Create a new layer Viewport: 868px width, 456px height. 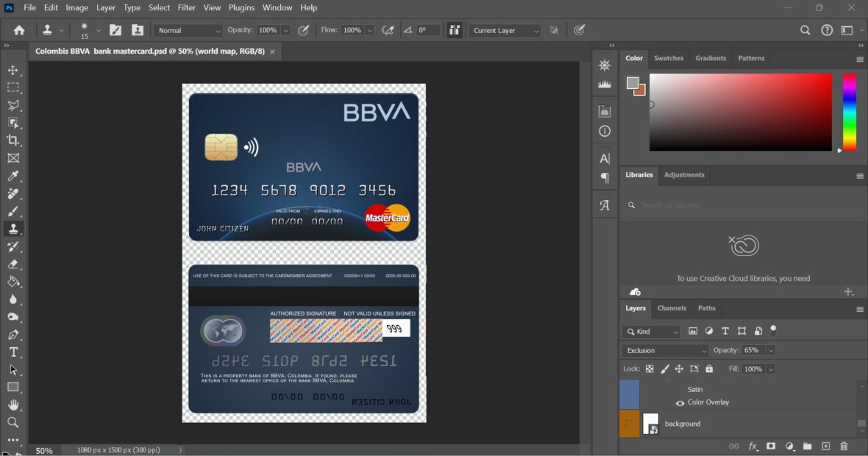(826, 446)
